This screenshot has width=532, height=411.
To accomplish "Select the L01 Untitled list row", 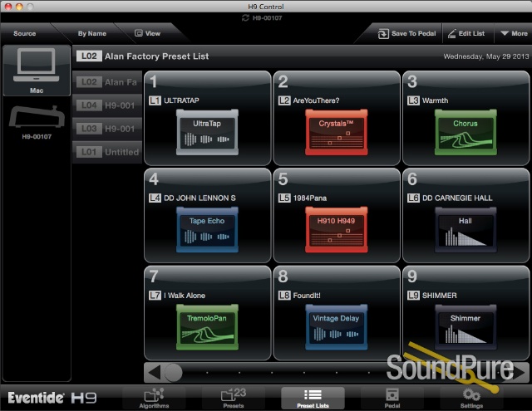I will click(x=107, y=152).
